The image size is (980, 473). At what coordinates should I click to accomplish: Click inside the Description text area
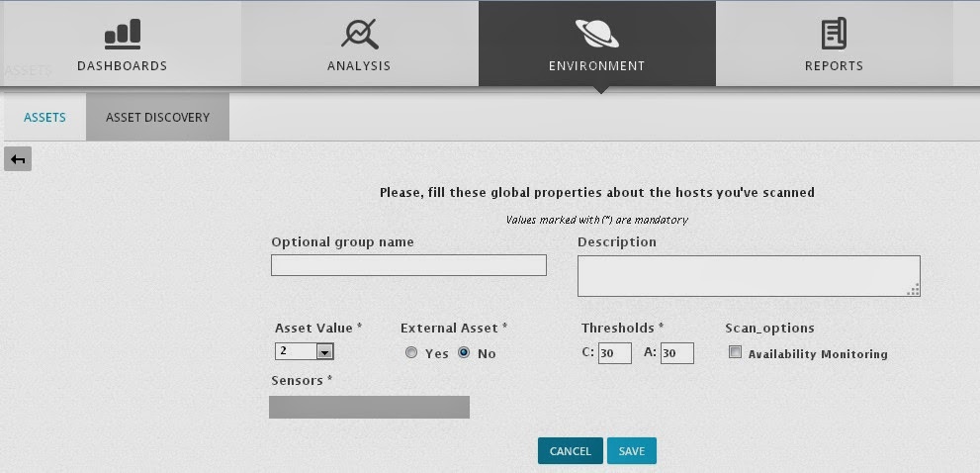click(x=747, y=275)
